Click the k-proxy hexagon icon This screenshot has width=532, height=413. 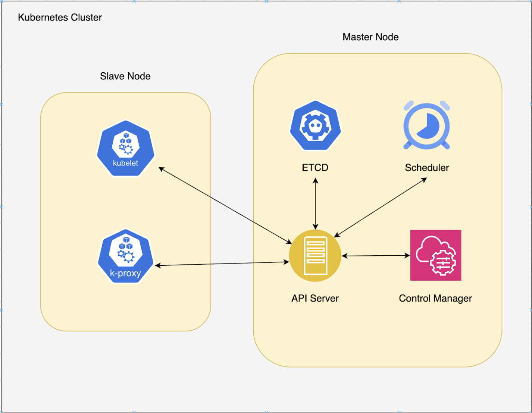[x=126, y=256]
